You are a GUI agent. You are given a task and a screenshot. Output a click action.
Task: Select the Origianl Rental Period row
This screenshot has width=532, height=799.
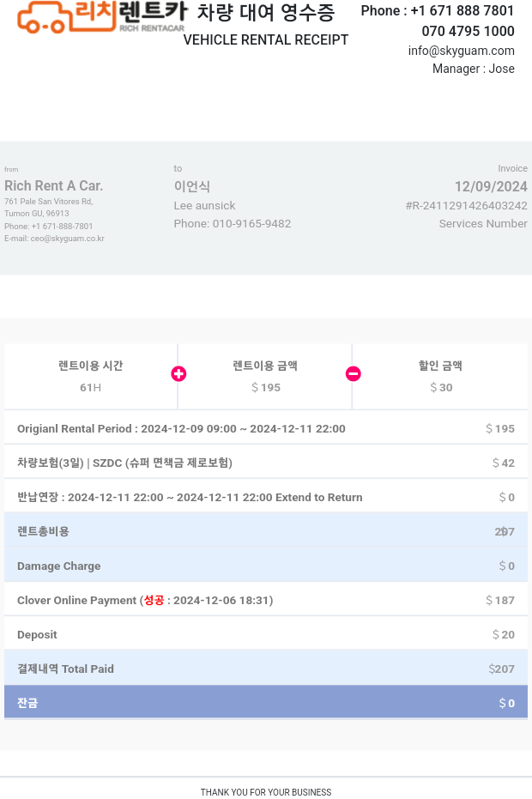pyautogui.click(x=265, y=428)
